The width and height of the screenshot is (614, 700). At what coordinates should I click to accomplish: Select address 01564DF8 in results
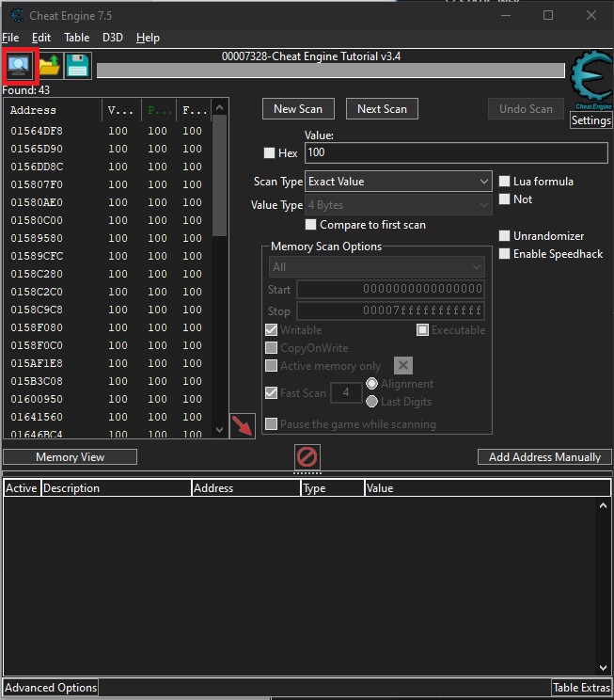pos(37,131)
